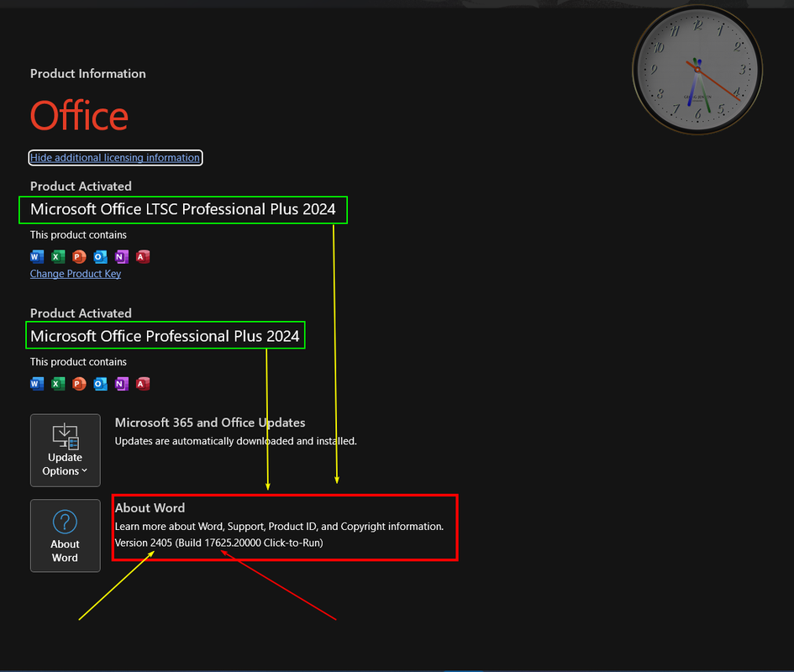Click OneNote icon under LTSC Professional Plus 2024

(122, 257)
